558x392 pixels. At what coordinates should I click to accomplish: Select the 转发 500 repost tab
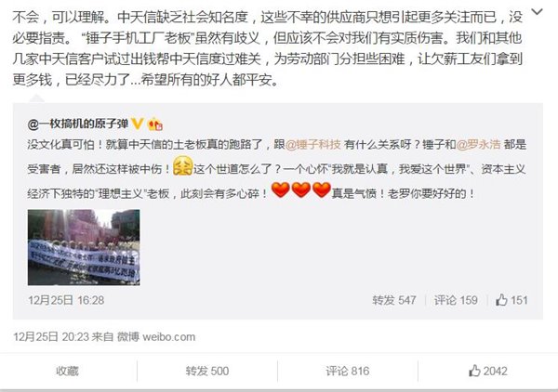(207, 371)
